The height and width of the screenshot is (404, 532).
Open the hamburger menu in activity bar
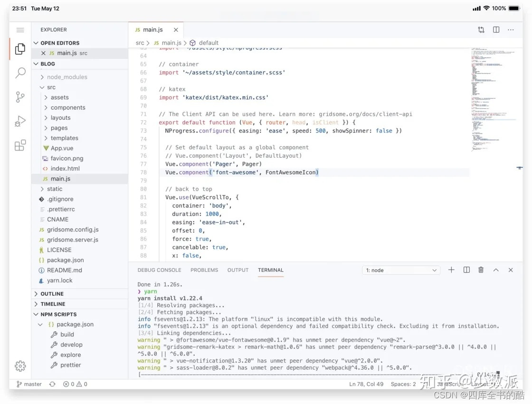tap(20, 30)
